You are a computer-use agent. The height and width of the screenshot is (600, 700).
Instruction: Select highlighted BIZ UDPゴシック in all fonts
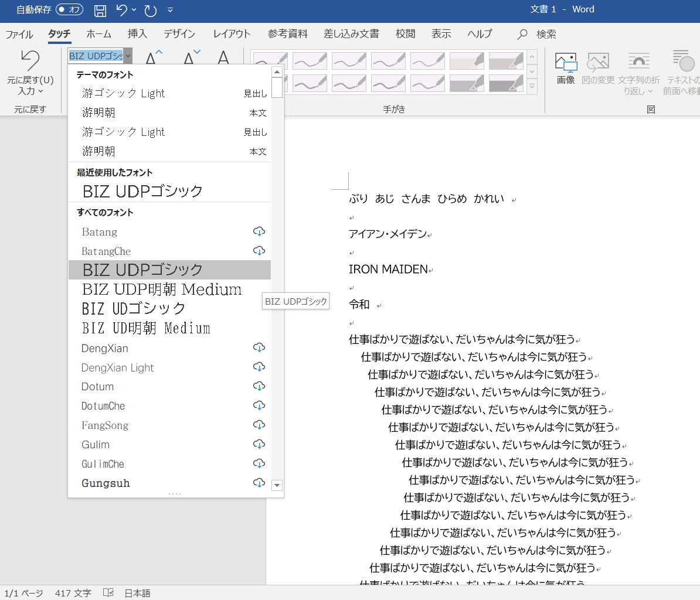(x=169, y=270)
